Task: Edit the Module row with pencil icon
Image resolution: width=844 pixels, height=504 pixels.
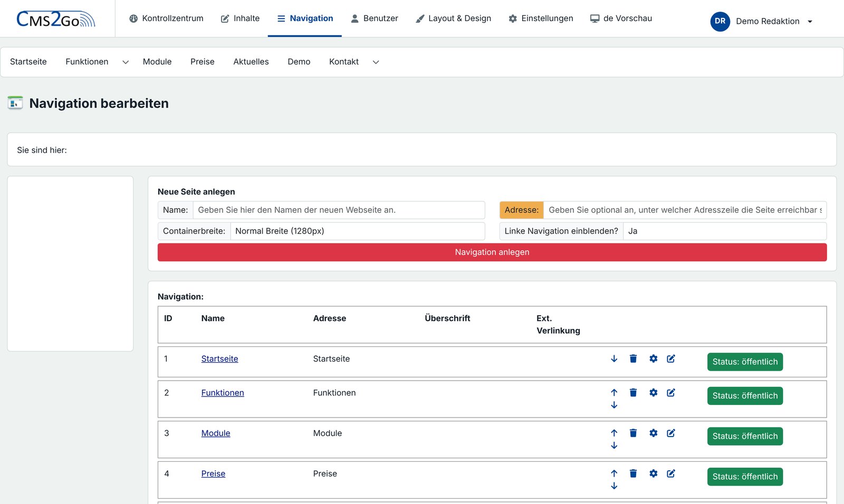Action: (x=671, y=433)
